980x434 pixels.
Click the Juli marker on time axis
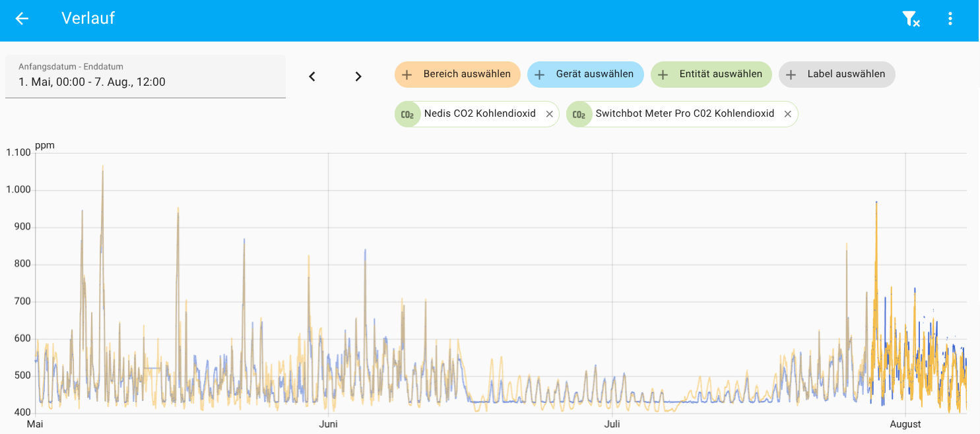pos(612,424)
